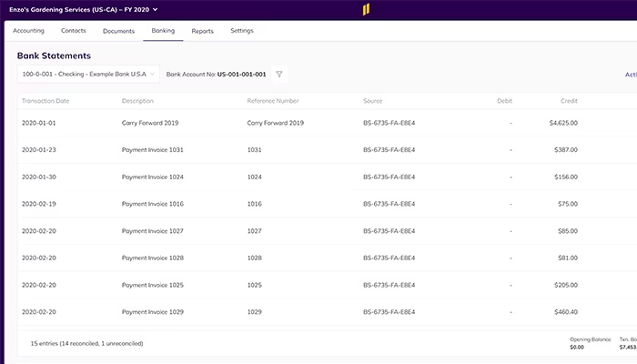The image size is (637, 364).
Task: Click the Debit column header
Action: [504, 101]
